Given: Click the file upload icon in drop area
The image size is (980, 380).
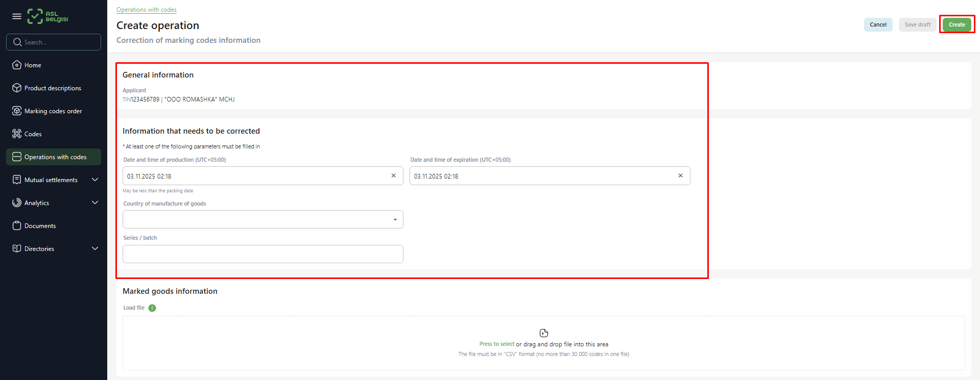Looking at the screenshot, I should (x=543, y=333).
